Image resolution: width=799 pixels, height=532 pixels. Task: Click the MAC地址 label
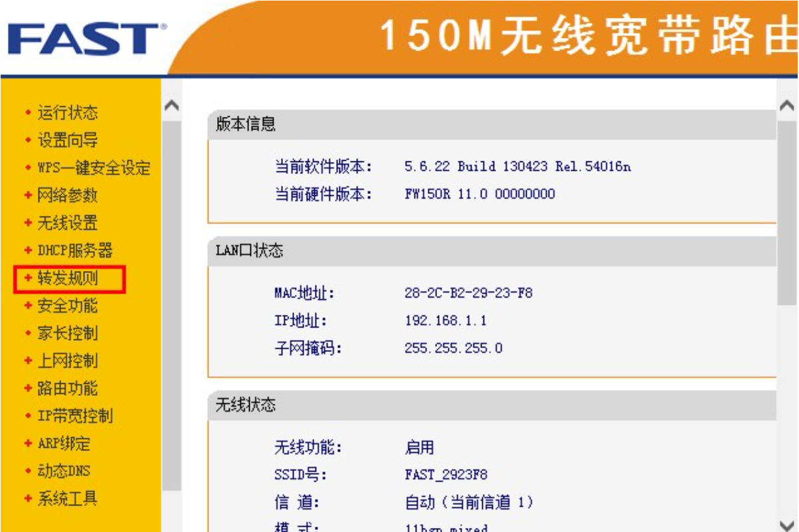[x=305, y=293]
